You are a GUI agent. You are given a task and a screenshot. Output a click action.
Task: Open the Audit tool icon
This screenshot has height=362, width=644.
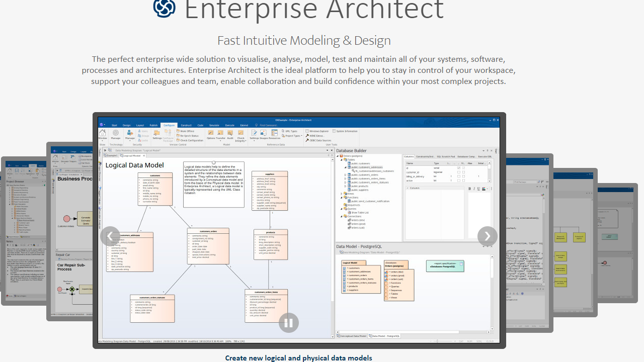[x=230, y=133]
